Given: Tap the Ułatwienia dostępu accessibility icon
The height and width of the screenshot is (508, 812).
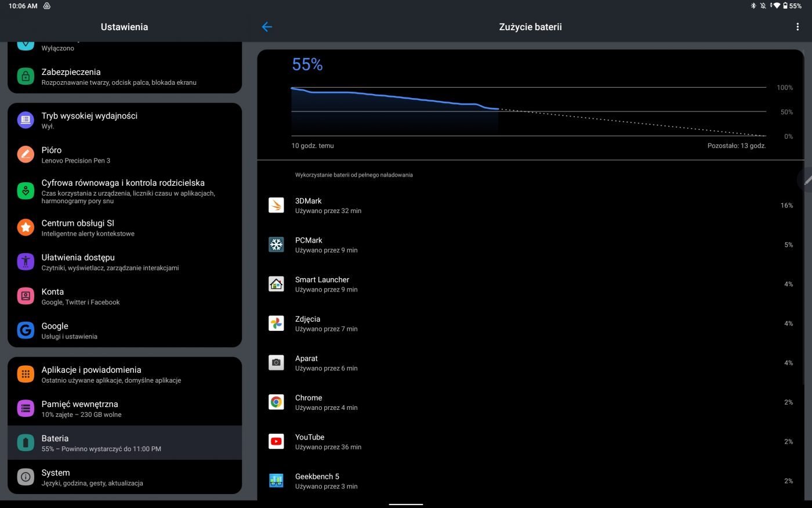Looking at the screenshot, I should (x=26, y=262).
